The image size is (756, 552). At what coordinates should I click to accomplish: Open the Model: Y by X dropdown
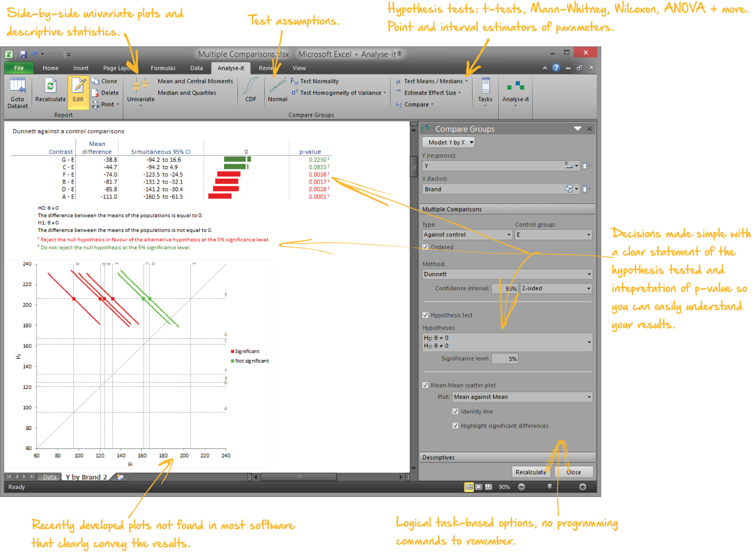448,142
